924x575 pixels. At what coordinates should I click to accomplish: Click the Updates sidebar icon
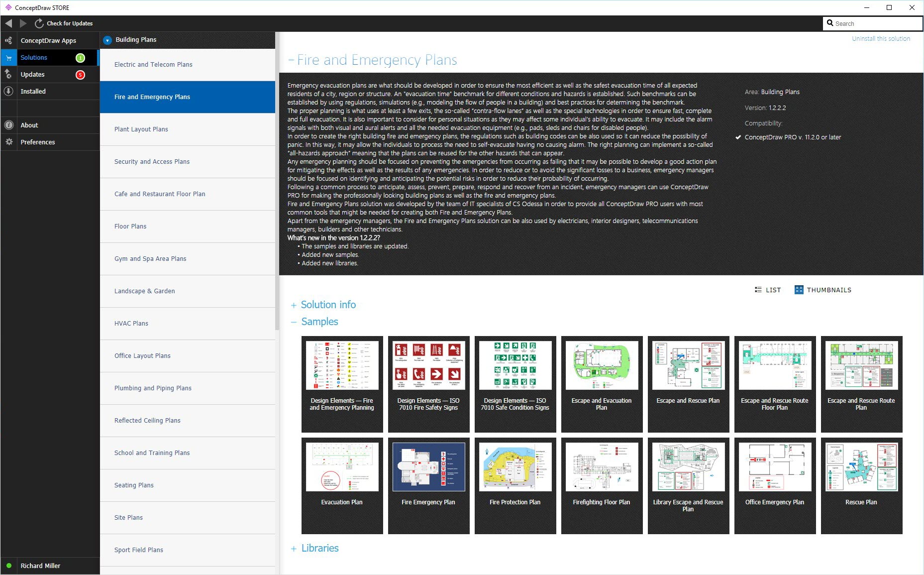tap(8, 74)
